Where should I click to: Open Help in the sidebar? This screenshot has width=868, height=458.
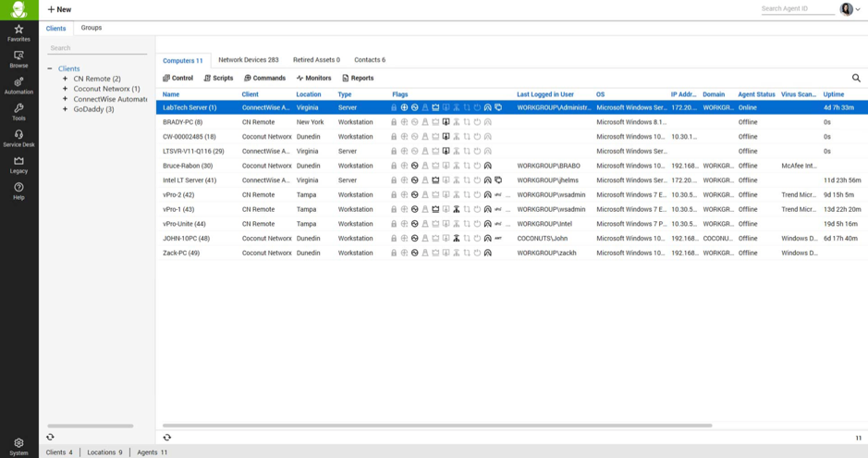click(18, 191)
